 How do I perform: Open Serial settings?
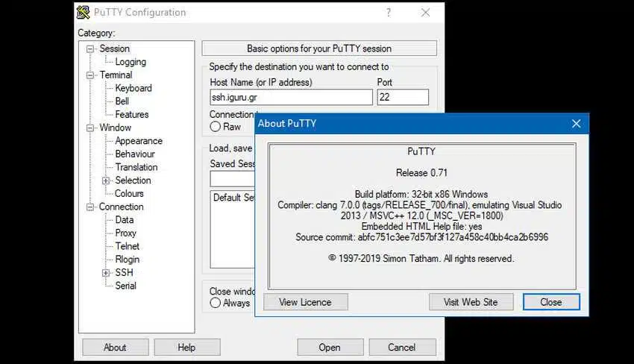125,286
